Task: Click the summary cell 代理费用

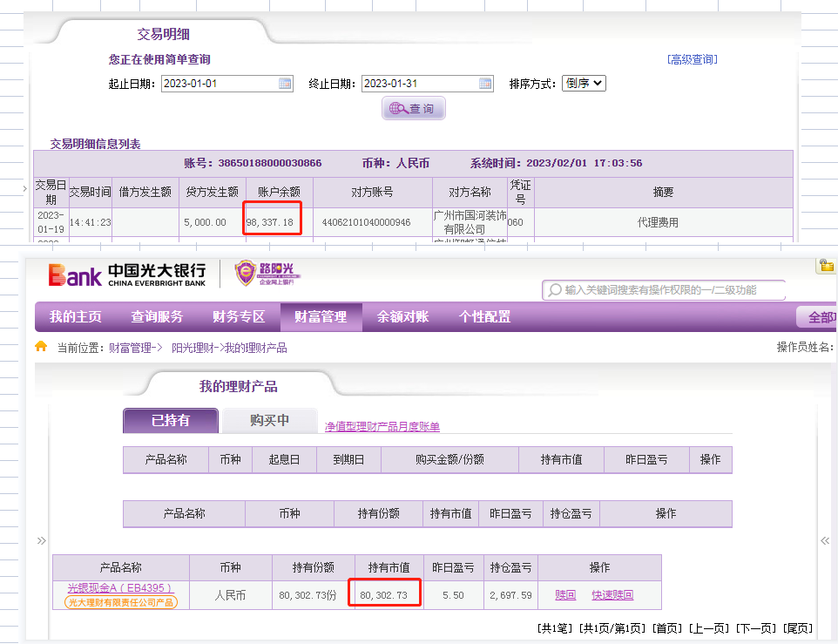Action: (x=658, y=222)
